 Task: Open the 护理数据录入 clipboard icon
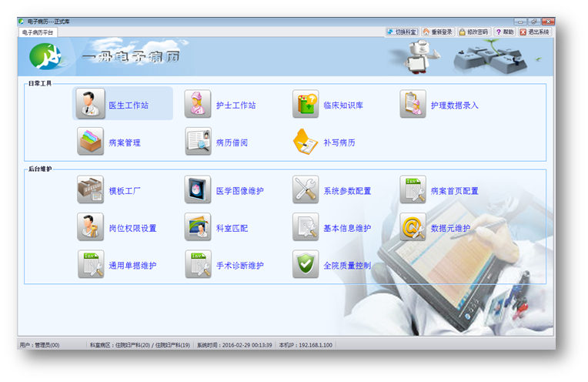pyautogui.click(x=413, y=104)
